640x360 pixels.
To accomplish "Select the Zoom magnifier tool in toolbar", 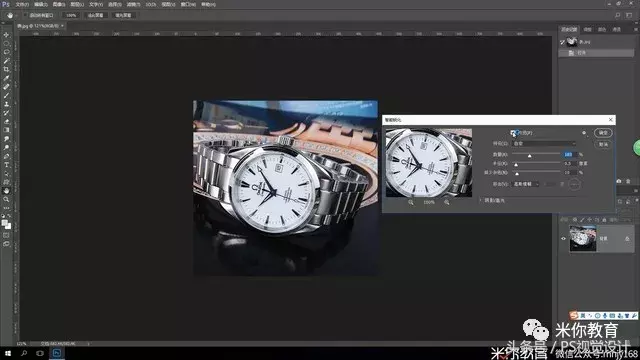I will pyautogui.click(x=7, y=199).
